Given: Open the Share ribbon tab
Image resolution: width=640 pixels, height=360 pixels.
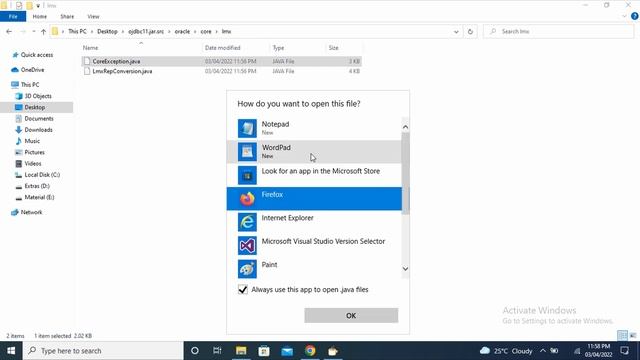Looking at the screenshot, I should (67, 16).
